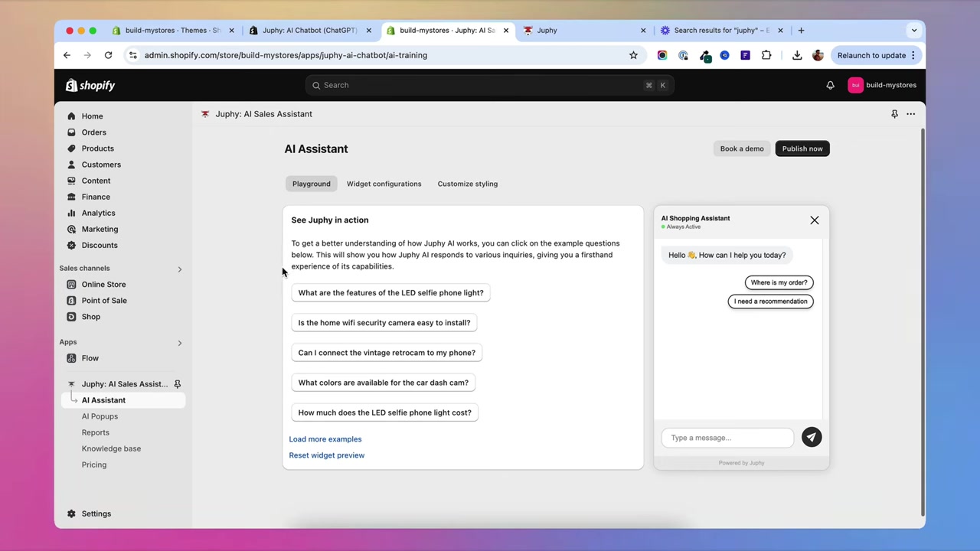Open the build-mystores account menu
The image size is (980, 551).
pyautogui.click(x=882, y=85)
